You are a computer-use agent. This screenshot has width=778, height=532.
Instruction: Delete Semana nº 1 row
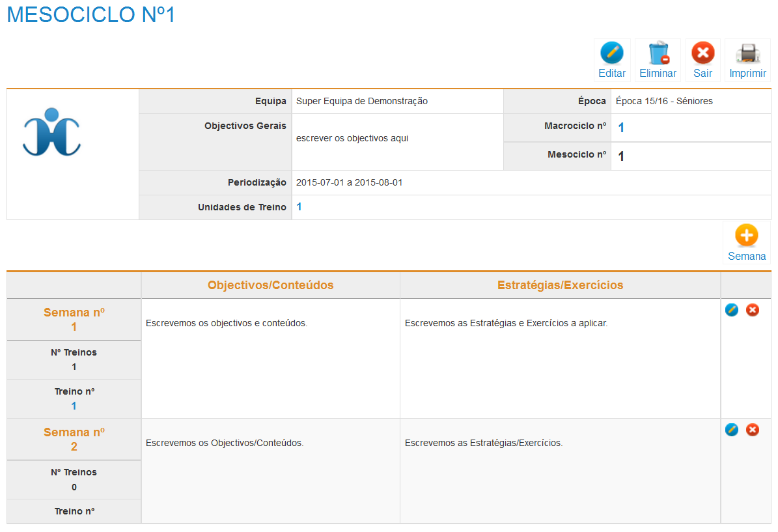pyautogui.click(x=753, y=310)
